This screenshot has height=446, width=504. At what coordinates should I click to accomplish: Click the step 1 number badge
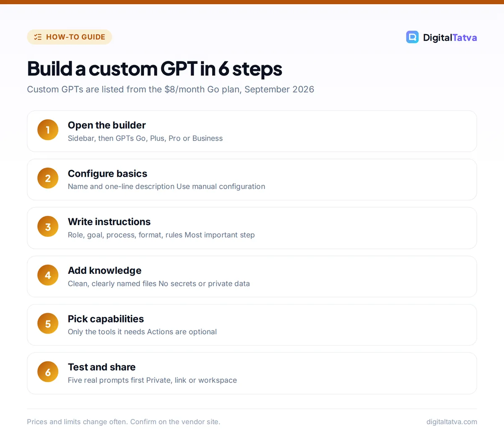tap(48, 130)
